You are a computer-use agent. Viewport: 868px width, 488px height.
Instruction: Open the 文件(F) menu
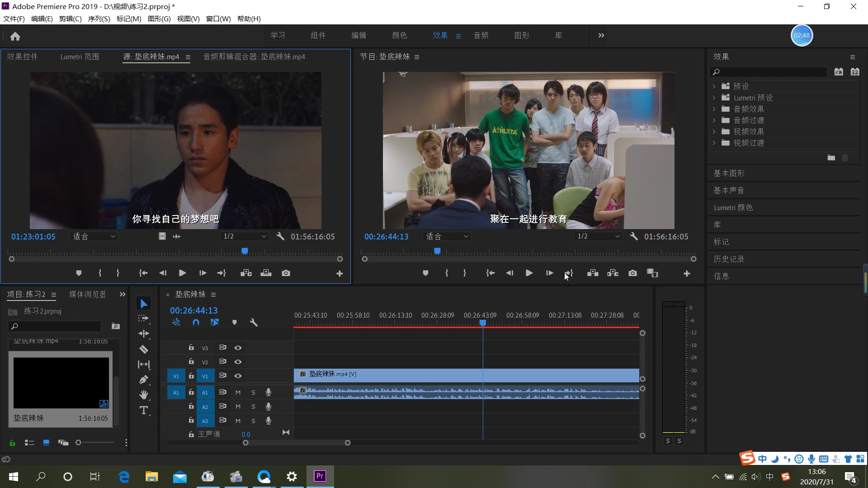point(14,19)
